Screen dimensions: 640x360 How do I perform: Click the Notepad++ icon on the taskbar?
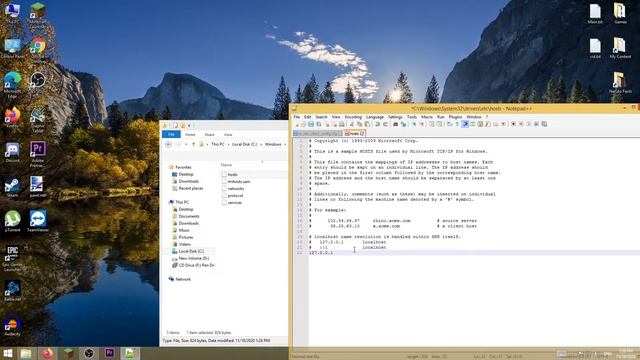pyautogui.click(x=130, y=353)
